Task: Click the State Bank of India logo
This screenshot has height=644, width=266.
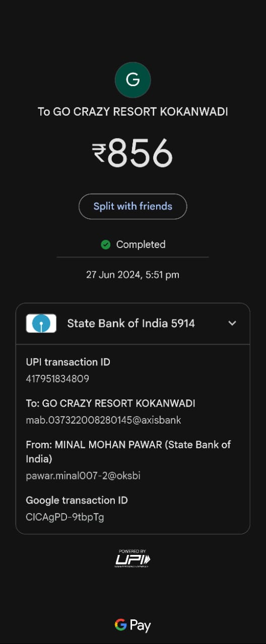Action: (41, 323)
